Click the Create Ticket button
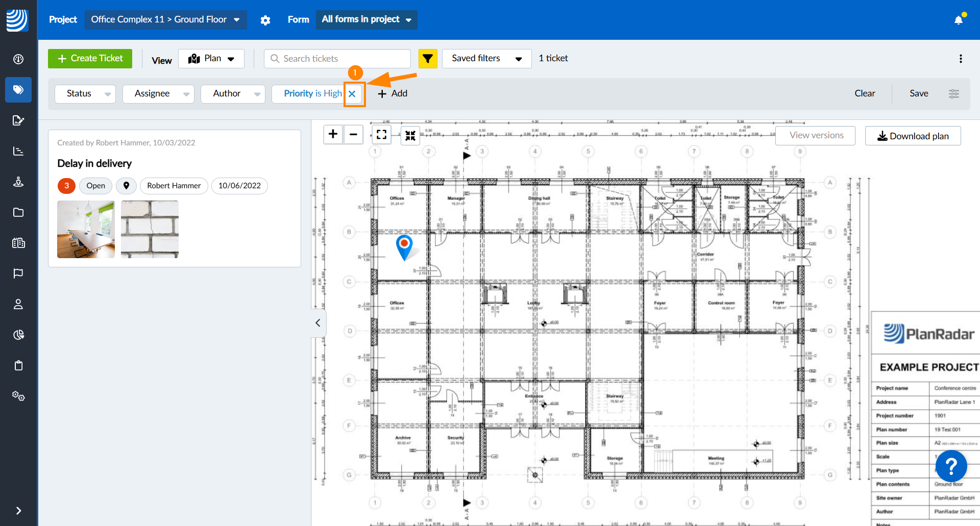Viewport: 980px width, 526px height. pyautogui.click(x=90, y=59)
